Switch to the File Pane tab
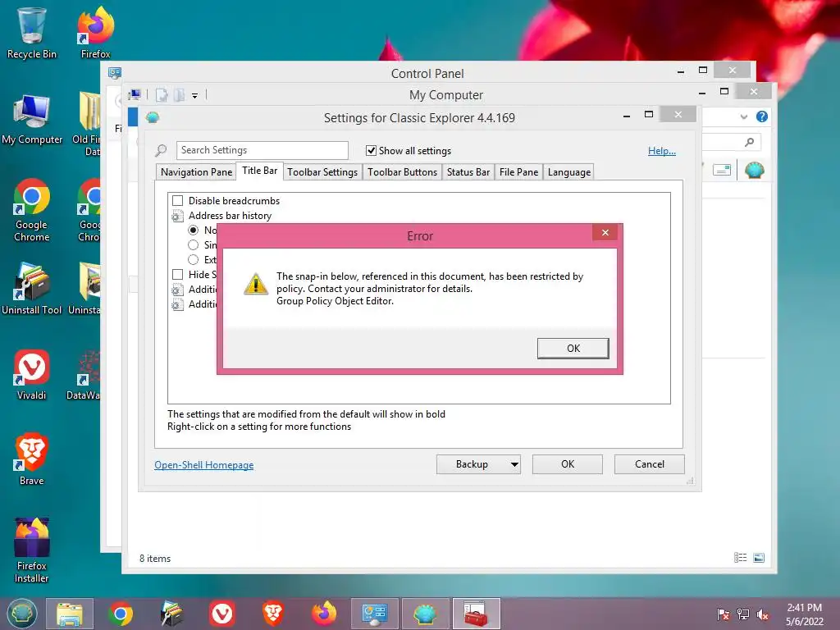The width and height of the screenshot is (840, 630). click(518, 172)
